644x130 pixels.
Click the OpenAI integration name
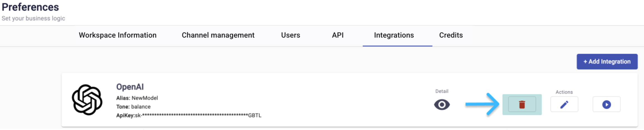point(130,87)
